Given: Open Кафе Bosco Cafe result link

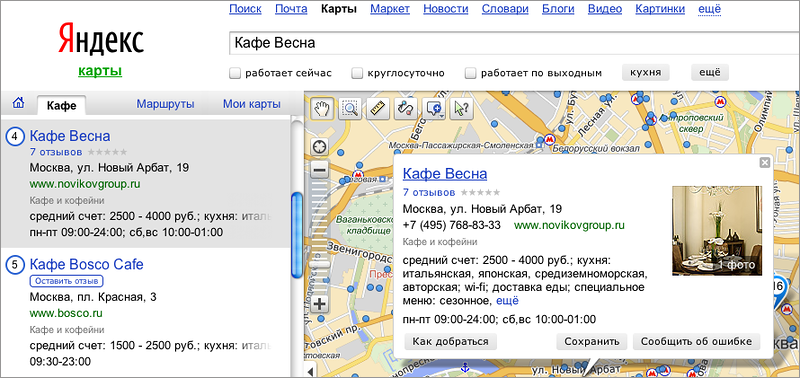Looking at the screenshot, I should click(87, 264).
